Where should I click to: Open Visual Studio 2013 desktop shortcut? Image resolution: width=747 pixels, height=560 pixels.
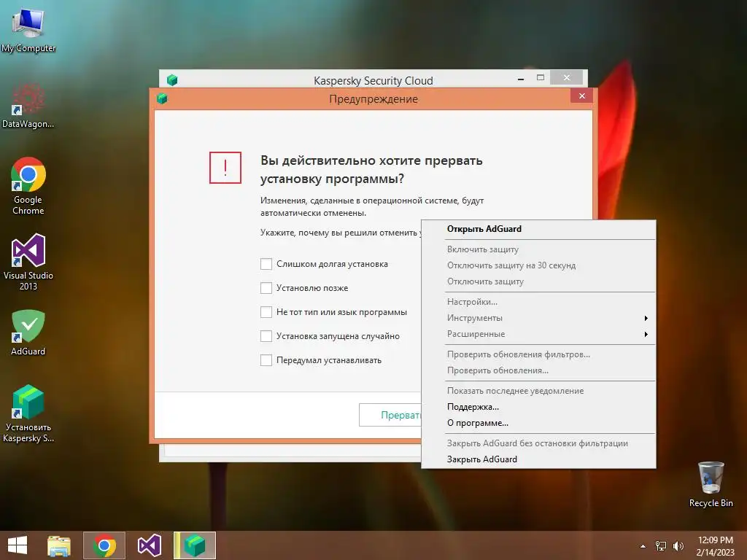pyautogui.click(x=28, y=262)
